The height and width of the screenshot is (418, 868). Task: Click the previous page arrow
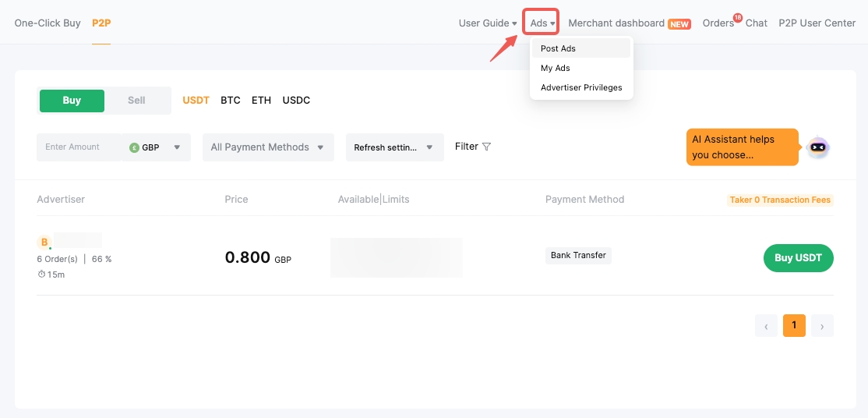click(x=766, y=326)
